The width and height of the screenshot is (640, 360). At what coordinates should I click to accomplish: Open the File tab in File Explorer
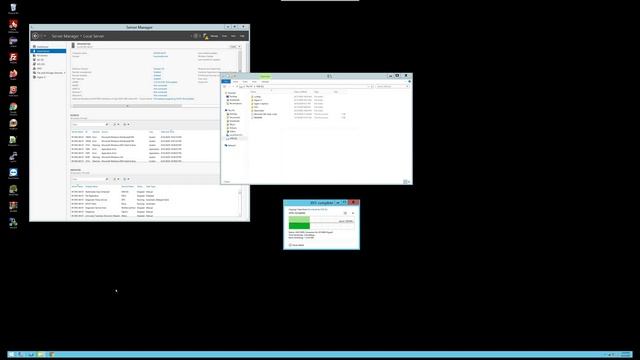click(x=226, y=82)
